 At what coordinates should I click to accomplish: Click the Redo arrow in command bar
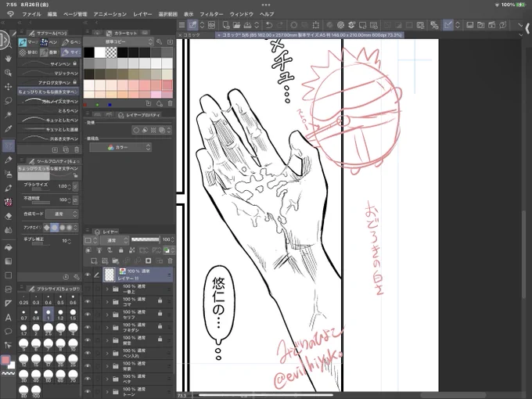click(280, 25)
